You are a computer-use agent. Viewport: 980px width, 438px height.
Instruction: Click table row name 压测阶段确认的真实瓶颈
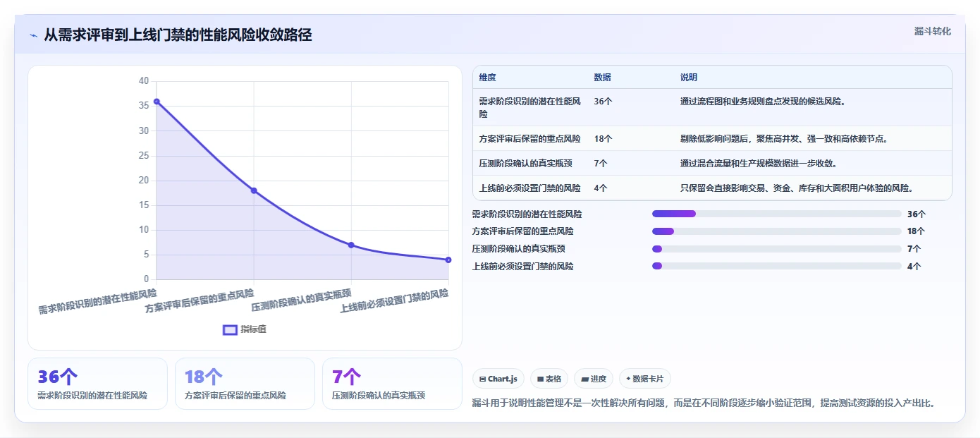coord(525,164)
